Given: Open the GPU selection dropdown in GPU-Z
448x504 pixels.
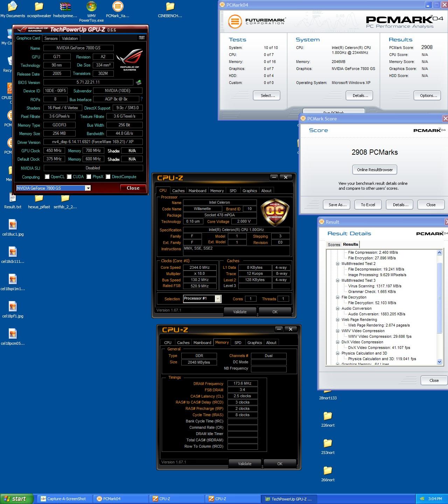Looking at the screenshot, I should (88, 188).
